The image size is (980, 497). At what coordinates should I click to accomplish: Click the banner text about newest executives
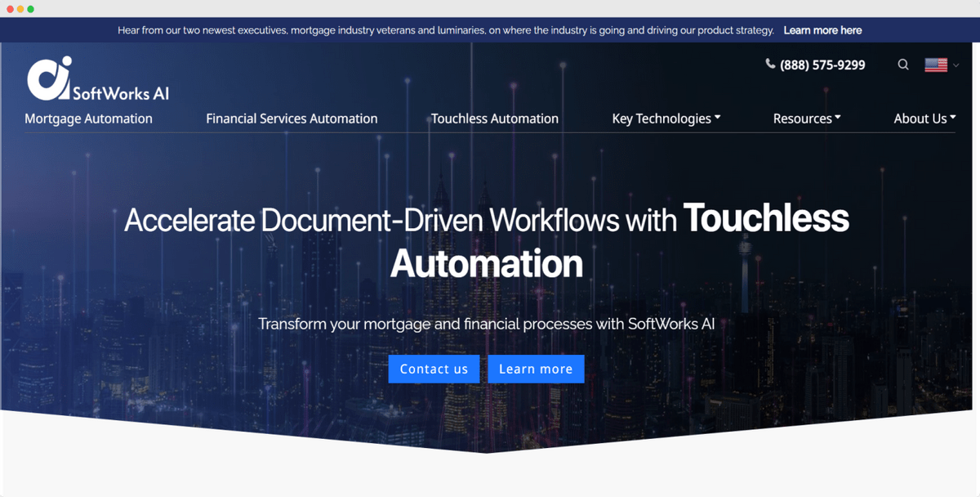pyautogui.click(x=446, y=30)
